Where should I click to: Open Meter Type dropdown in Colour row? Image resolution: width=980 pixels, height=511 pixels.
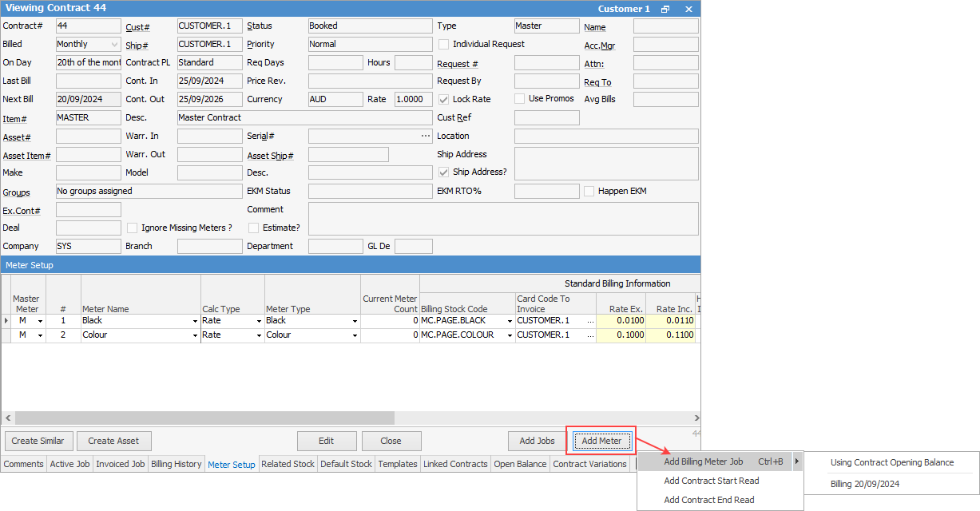(355, 335)
